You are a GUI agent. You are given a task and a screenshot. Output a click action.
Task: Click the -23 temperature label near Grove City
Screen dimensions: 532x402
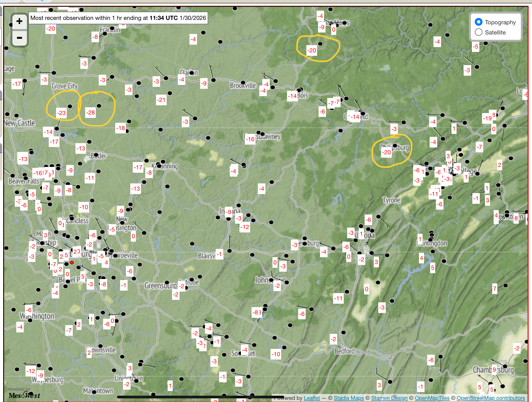61,113
